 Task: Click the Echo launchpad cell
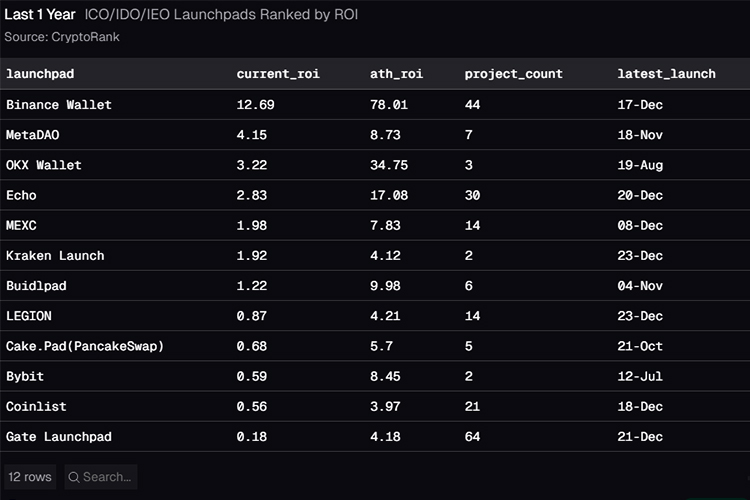point(21,195)
